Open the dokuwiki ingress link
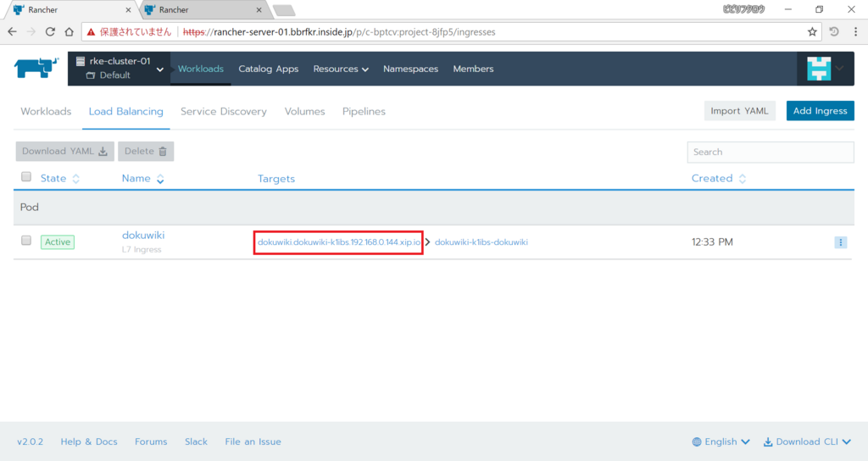Screen dimensions: 868x461 pos(143,236)
